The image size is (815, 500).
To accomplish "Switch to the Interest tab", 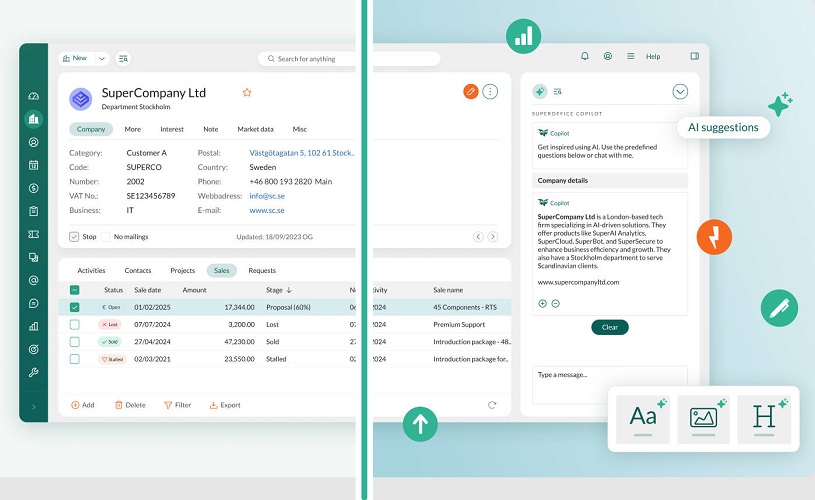I will (172, 129).
